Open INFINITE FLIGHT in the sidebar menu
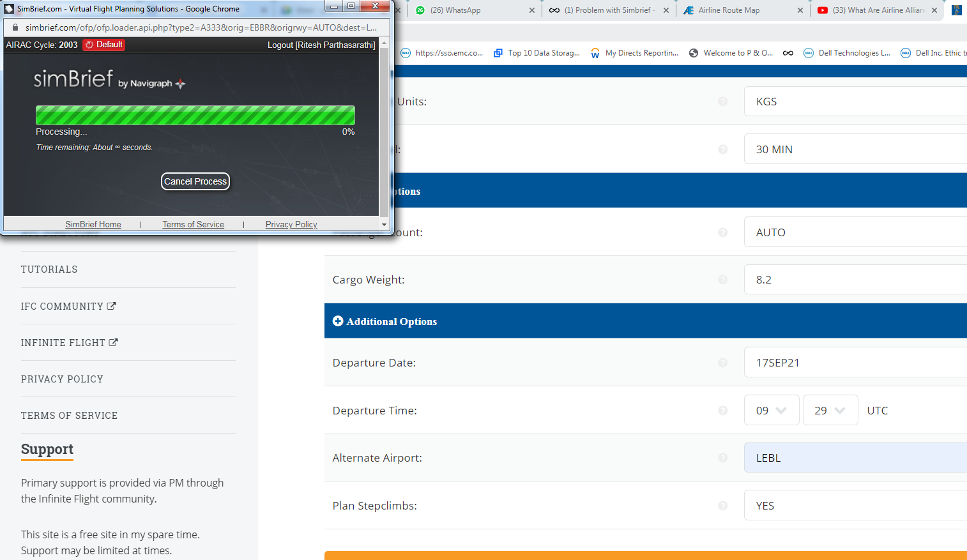Image resolution: width=967 pixels, height=560 pixels. 70,343
